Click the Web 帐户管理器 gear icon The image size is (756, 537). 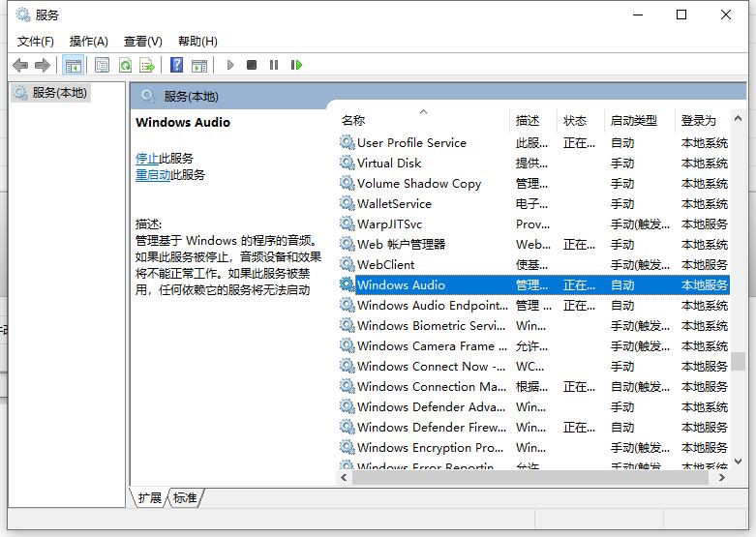click(x=347, y=245)
